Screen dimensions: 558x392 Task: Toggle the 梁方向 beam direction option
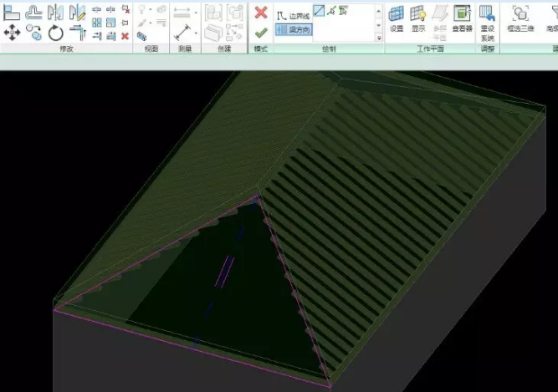(x=294, y=30)
